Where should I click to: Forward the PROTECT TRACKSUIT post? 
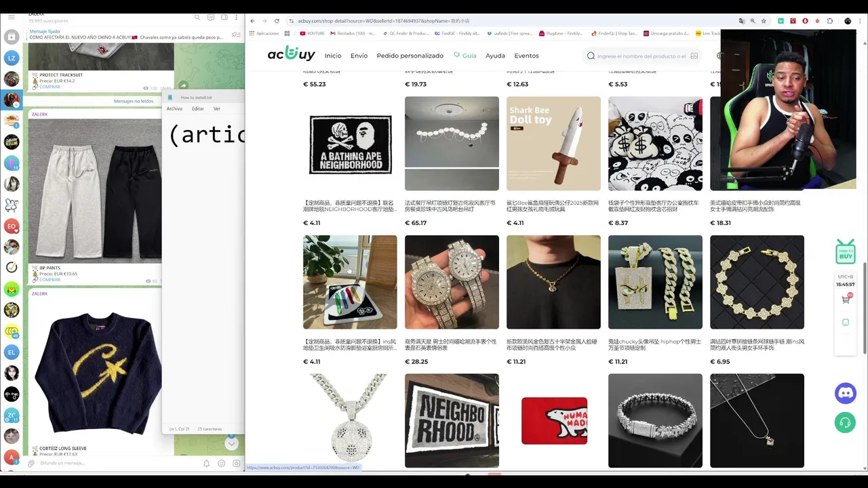pos(183,85)
